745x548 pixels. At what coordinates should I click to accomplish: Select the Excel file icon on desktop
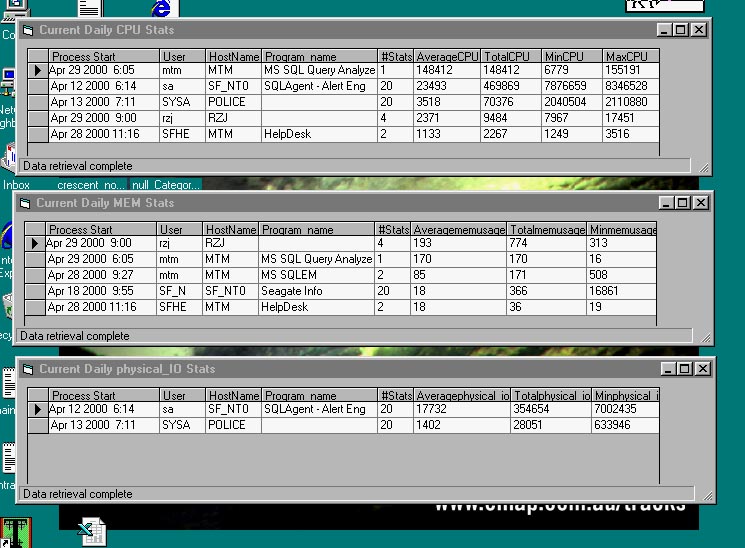pos(92,532)
